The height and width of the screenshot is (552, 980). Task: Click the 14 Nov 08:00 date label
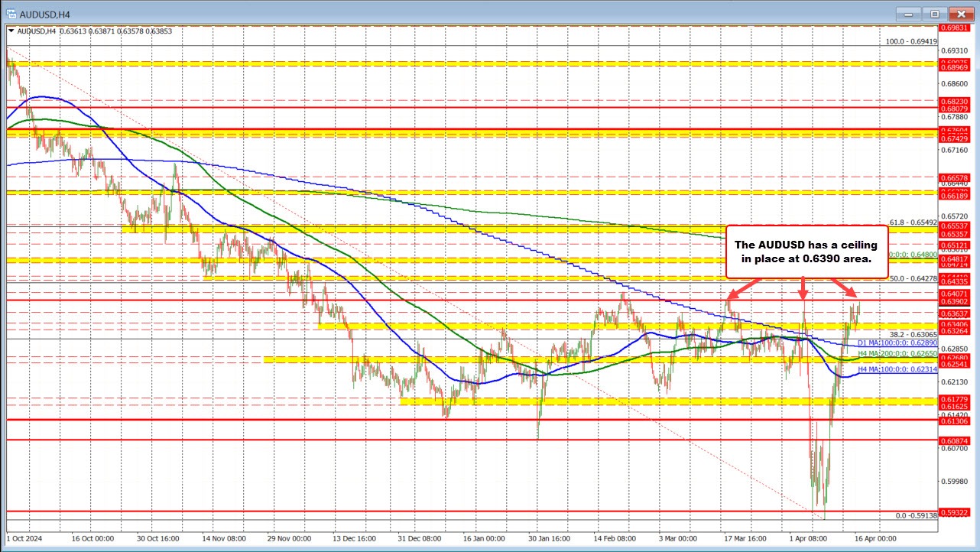222,538
